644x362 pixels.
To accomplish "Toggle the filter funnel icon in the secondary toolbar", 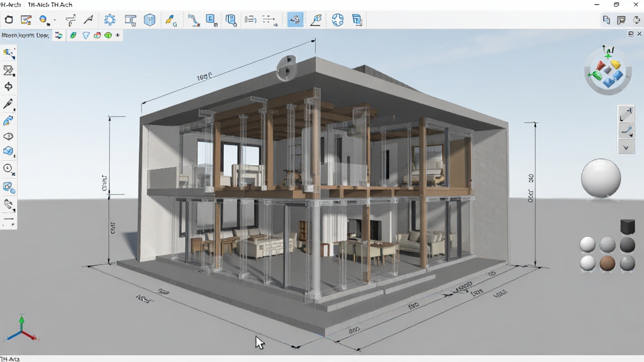I will click(86, 35).
